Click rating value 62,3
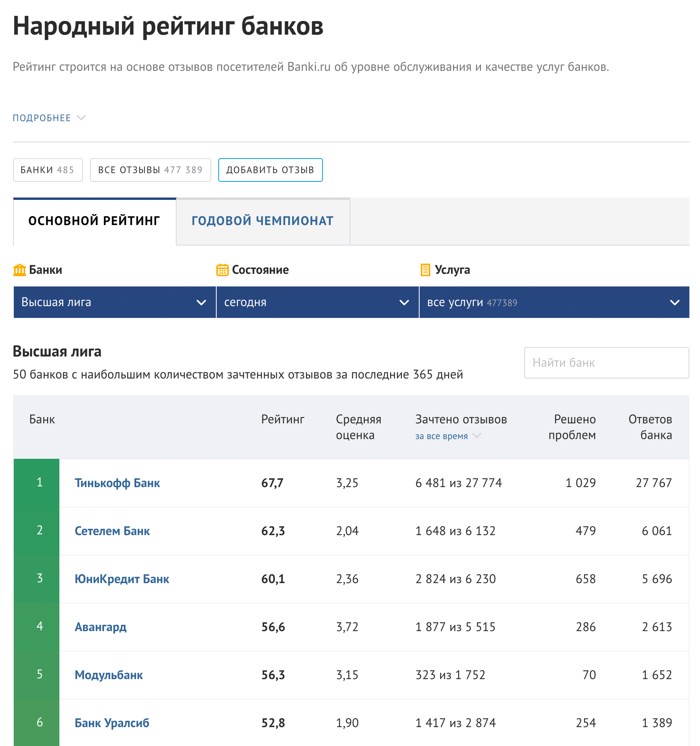 [273, 531]
